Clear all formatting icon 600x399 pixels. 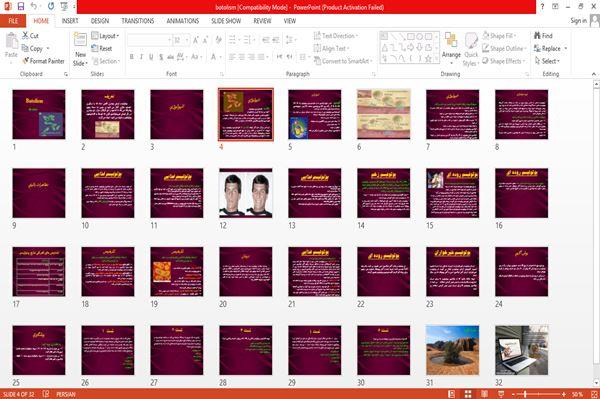(218, 40)
